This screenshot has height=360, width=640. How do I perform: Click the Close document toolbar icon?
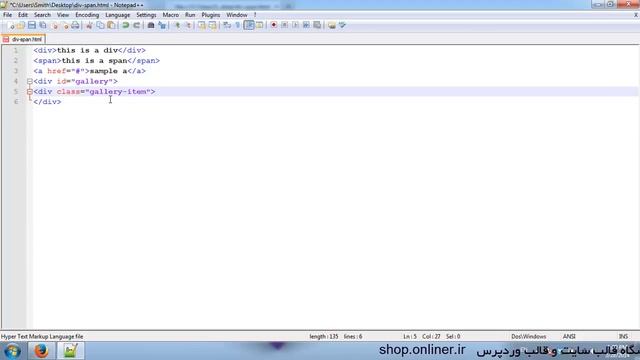coord(54,25)
